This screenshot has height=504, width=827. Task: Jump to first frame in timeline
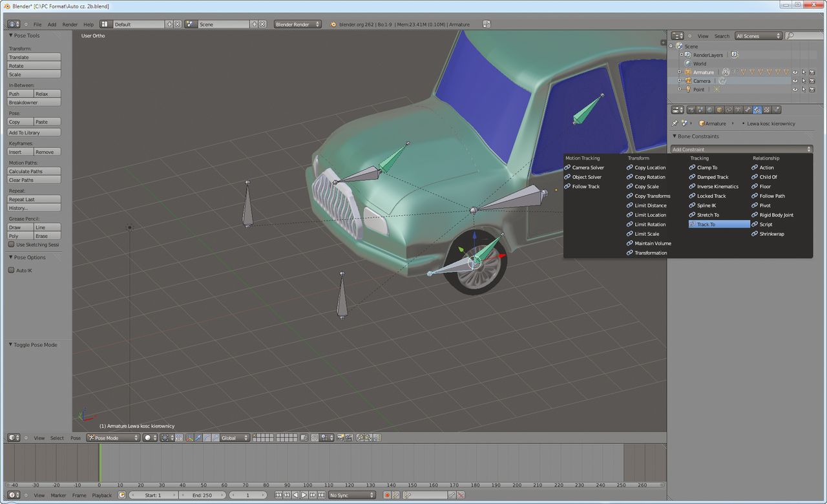click(278, 495)
